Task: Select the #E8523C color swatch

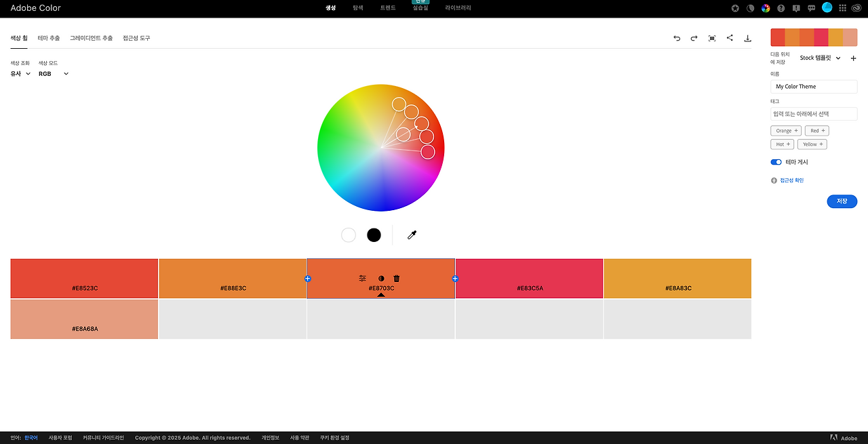Action: 84,279
